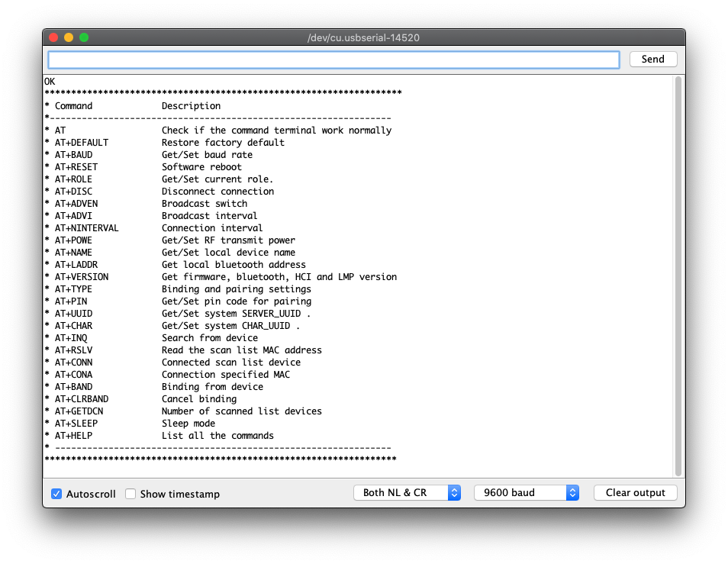728x564 pixels.
Task: Maximize the window using the green button
Action: point(84,37)
